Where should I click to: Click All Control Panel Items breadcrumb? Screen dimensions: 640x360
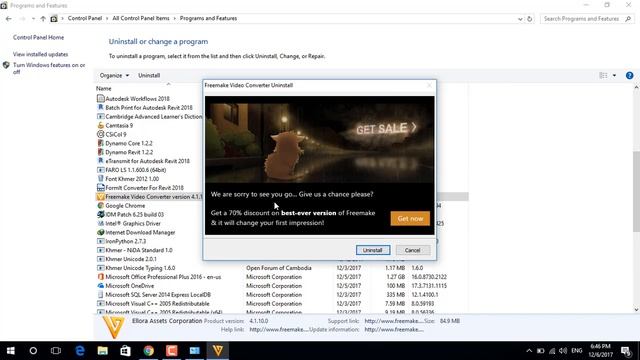click(141, 18)
